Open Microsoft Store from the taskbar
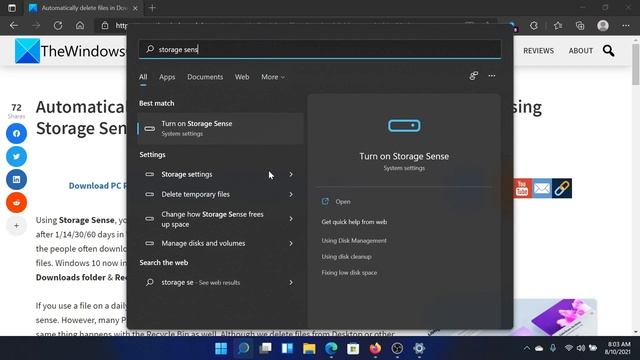Screen dimensions: 640x360 [353, 348]
